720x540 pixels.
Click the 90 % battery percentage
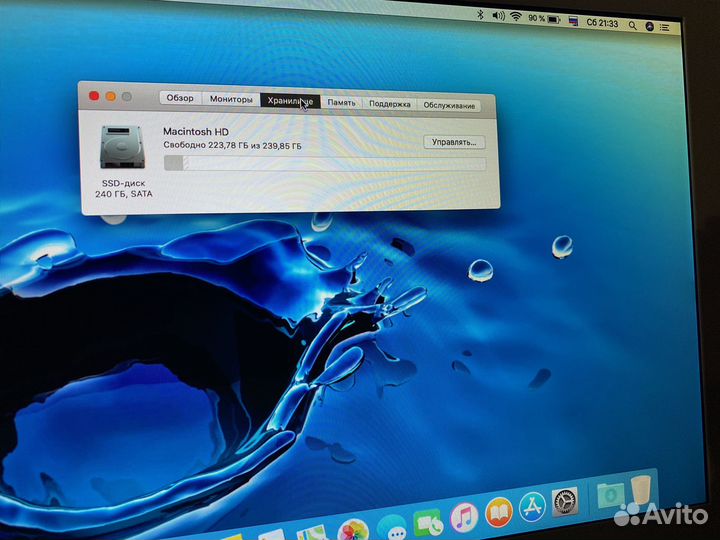536,18
